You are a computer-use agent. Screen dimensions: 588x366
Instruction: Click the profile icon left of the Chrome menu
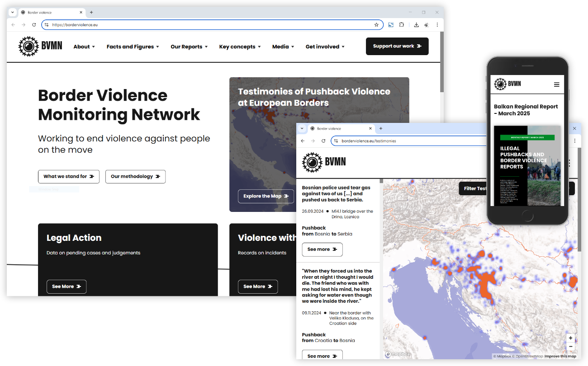[x=427, y=25]
